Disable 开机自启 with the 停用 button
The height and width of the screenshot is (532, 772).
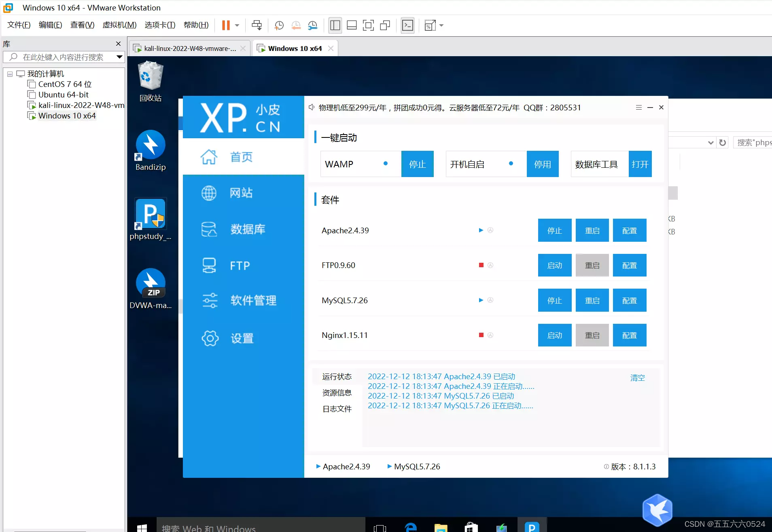pyautogui.click(x=543, y=164)
